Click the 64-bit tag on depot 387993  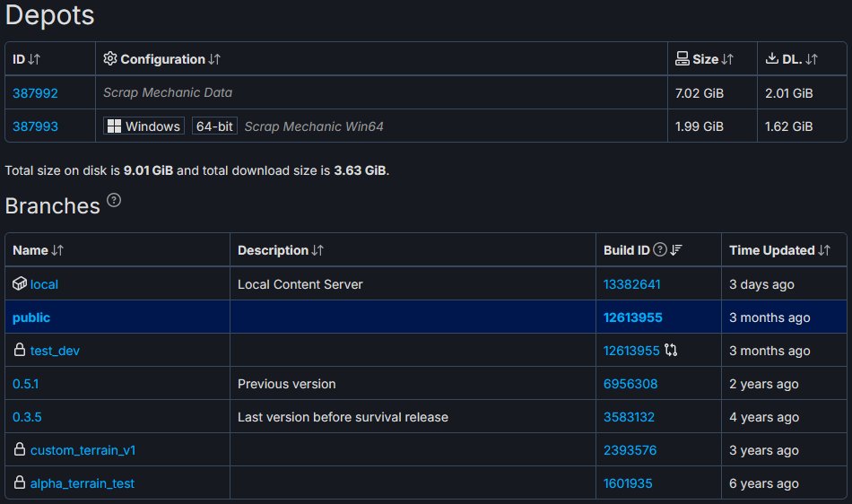[x=214, y=126]
